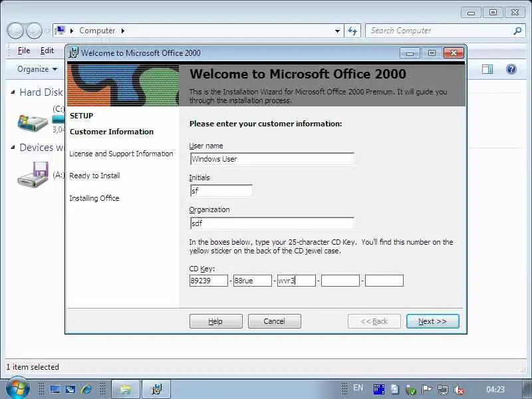Click the document tray icon
Image resolution: width=532 pixels, height=399 pixels.
394,390
